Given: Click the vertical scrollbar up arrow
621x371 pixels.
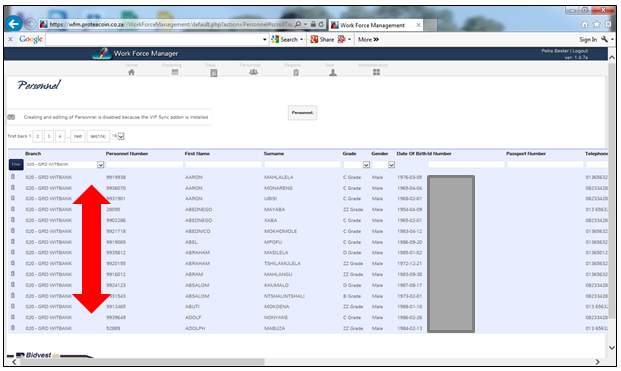Looking at the screenshot, I should pyautogui.click(x=611, y=57).
